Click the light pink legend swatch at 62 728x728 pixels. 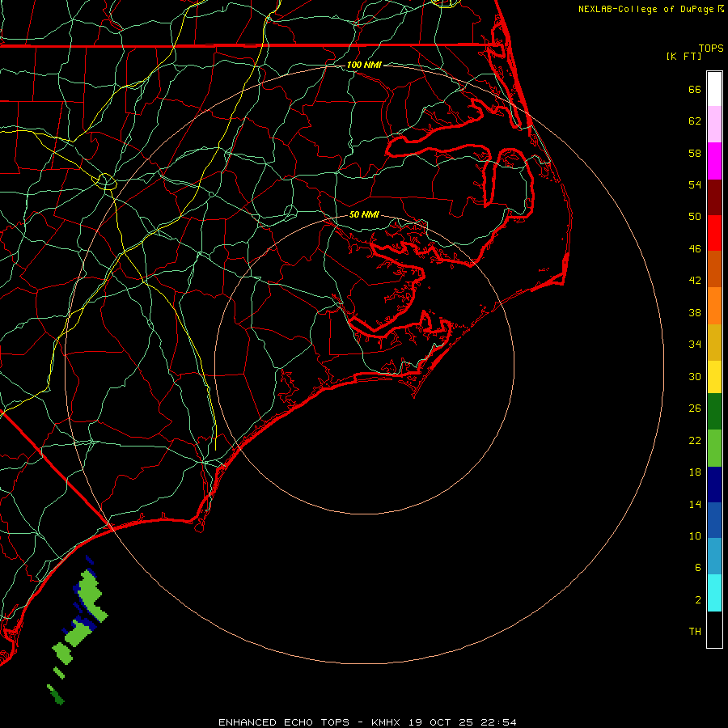click(714, 125)
